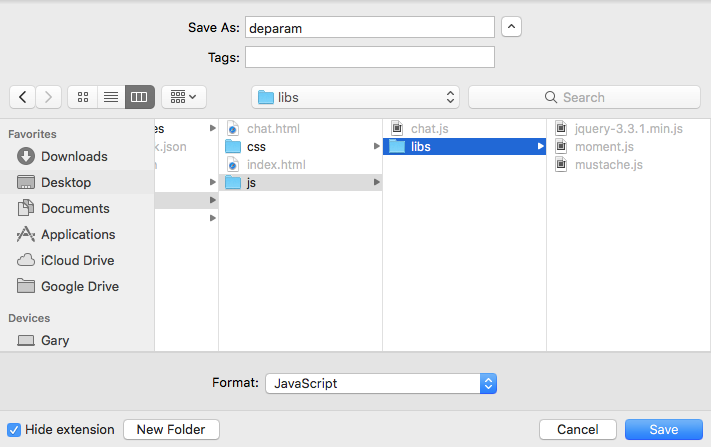
Task: Click the Cancel button
Action: [577, 430]
